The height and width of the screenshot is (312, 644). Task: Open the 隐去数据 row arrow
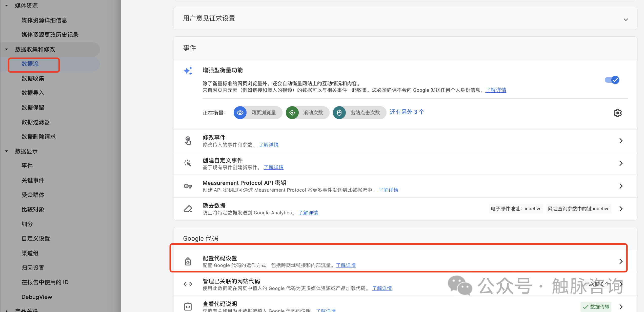[x=621, y=209]
